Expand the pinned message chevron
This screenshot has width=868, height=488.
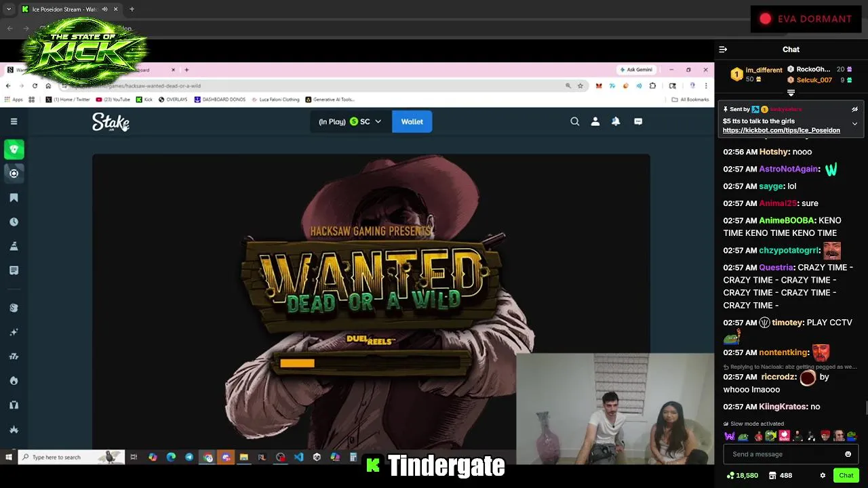point(854,124)
